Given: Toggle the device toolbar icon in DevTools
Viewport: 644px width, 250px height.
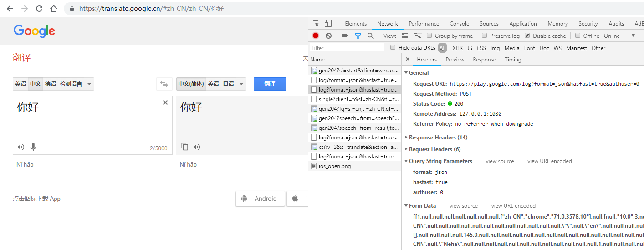Looking at the screenshot, I should pos(328,24).
